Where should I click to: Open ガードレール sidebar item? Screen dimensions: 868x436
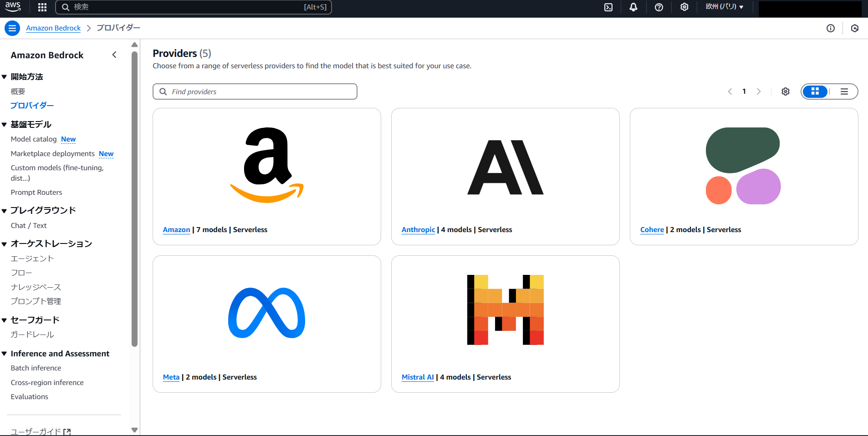(32, 335)
